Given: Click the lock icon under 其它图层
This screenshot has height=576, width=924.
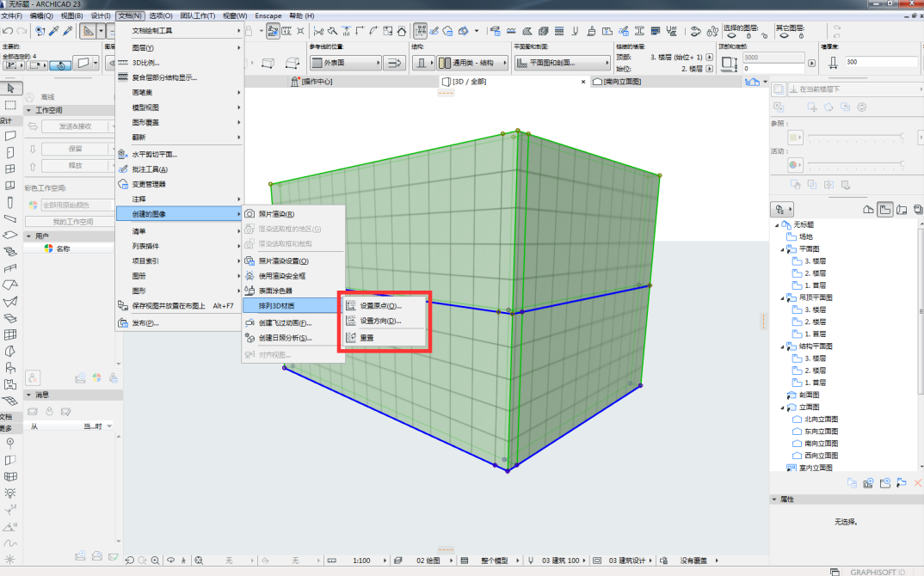Looking at the screenshot, I should point(801,36).
